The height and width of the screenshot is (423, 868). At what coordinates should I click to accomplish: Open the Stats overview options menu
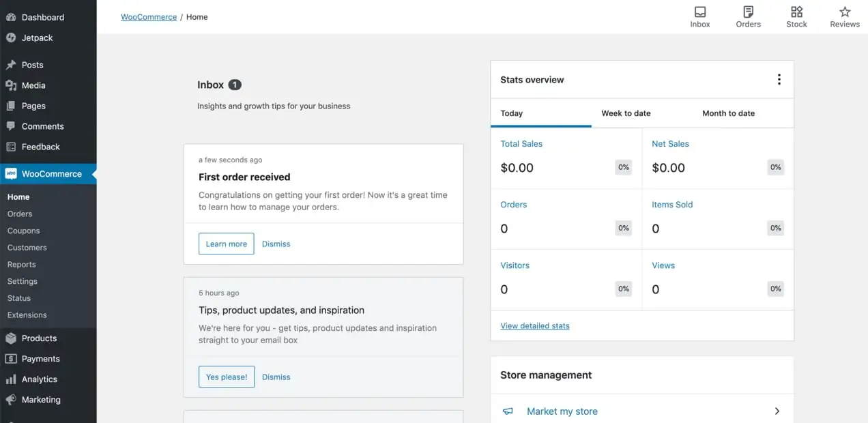coord(779,78)
